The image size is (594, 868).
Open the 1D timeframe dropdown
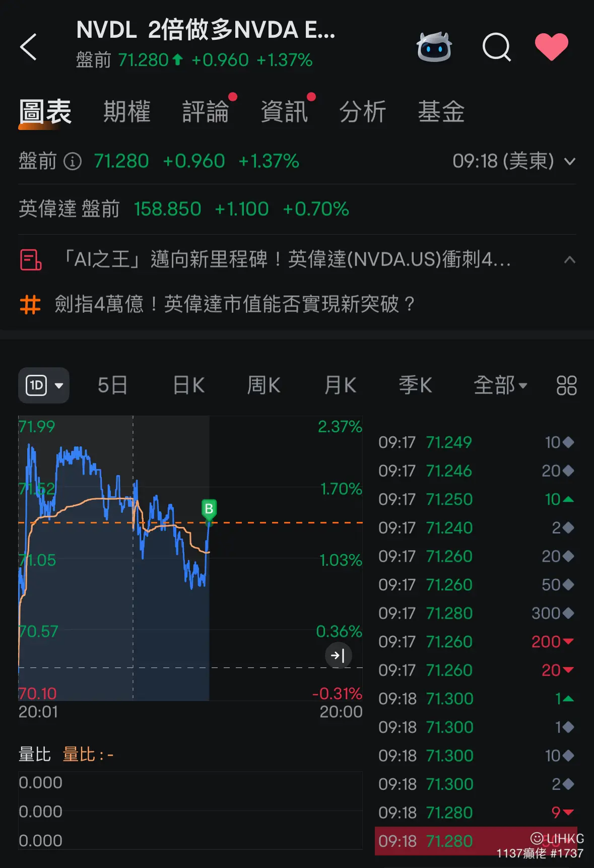[44, 385]
